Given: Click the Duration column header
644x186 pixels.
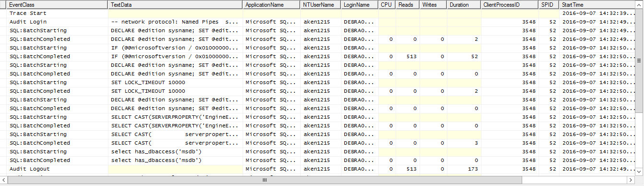Looking at the screenshot, I should coord(464,4).
